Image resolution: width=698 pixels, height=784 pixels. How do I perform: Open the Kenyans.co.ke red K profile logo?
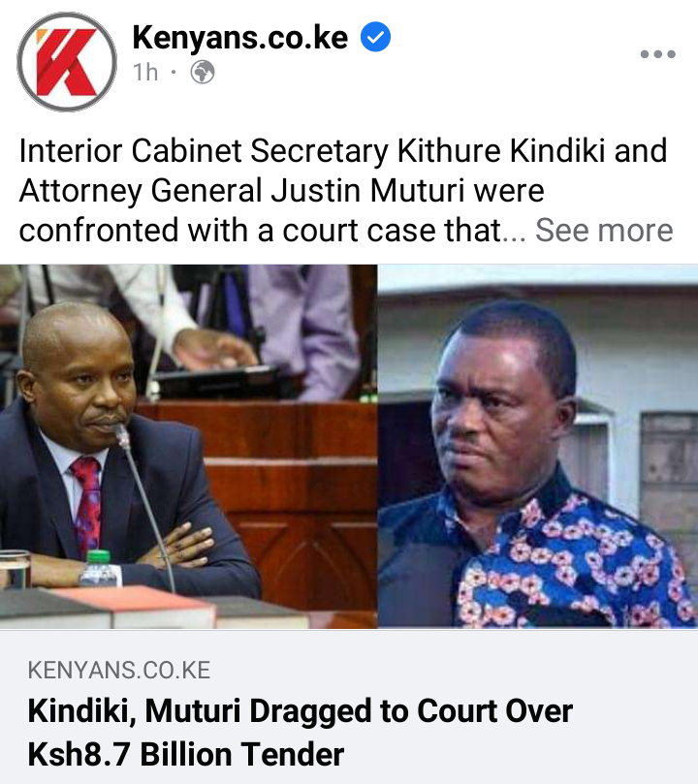pos(67,62)
